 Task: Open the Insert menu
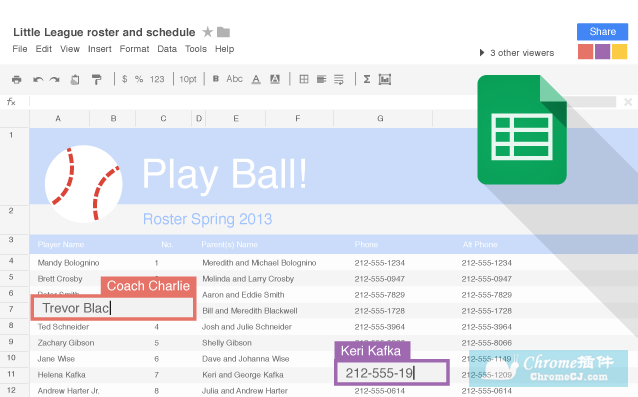pyautogui.click(x=100, y=49)
